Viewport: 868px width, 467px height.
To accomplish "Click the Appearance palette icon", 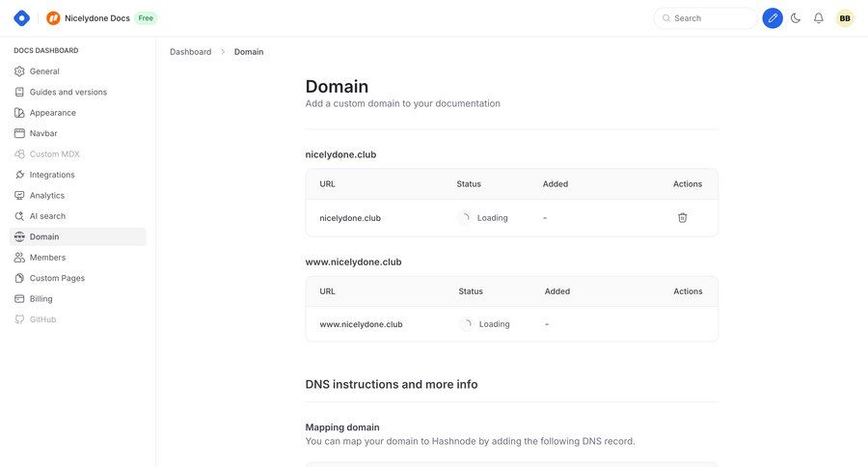I will tap(19, 113).
